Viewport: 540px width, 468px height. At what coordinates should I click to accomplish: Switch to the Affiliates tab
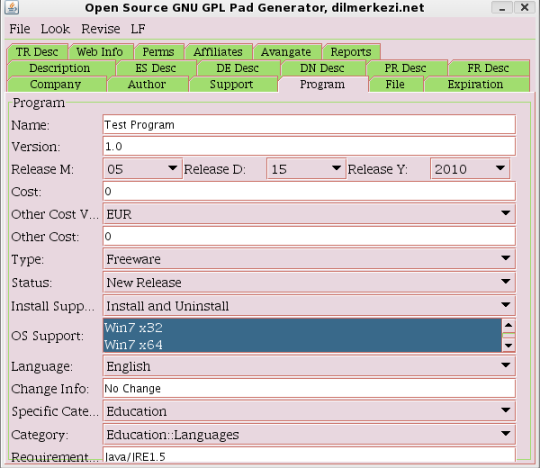(x=218, y=52)
